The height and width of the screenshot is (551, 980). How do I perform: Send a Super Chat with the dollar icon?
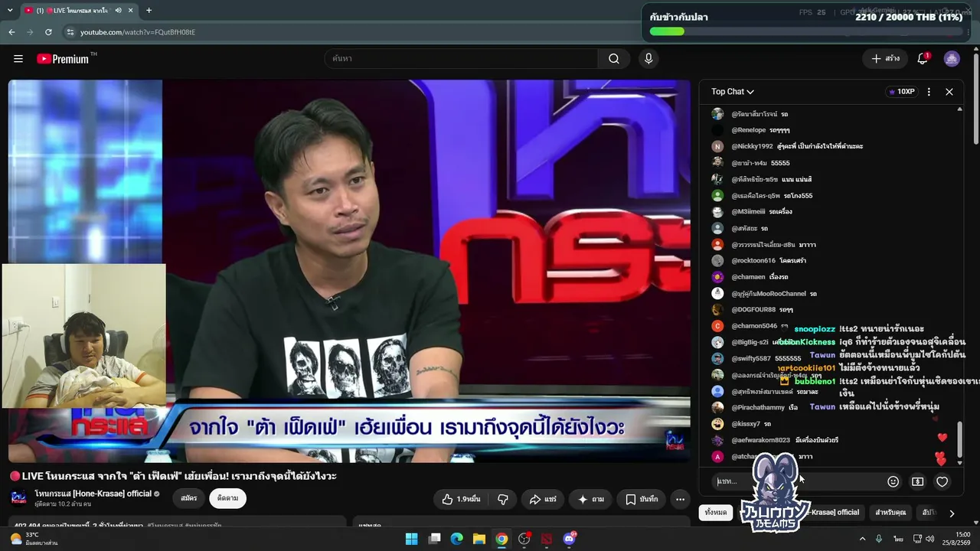point(917,481)
